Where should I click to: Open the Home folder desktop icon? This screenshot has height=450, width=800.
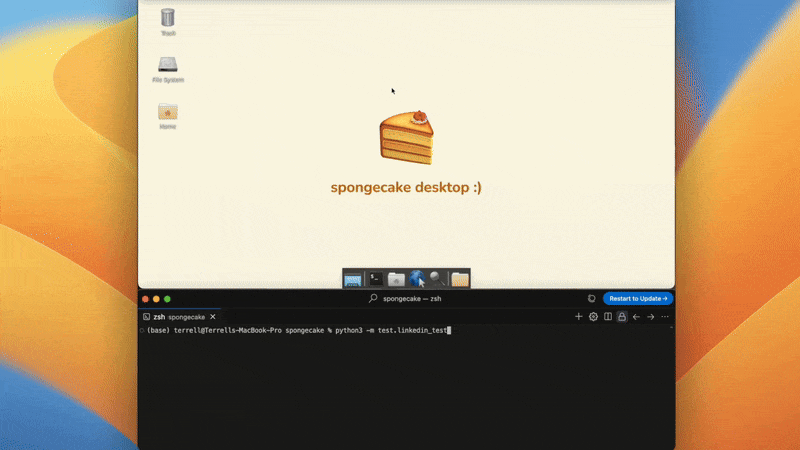(x=168, y=116)
